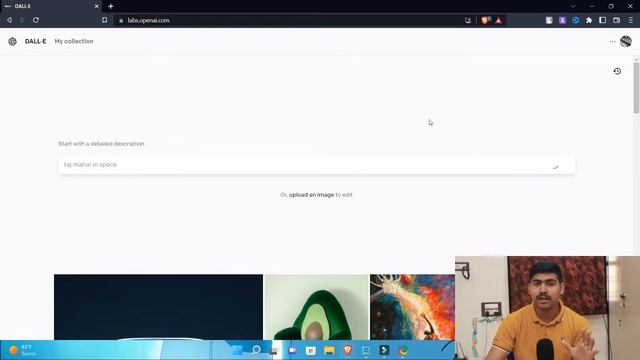Open the generation history clock icon

(617, 71)
